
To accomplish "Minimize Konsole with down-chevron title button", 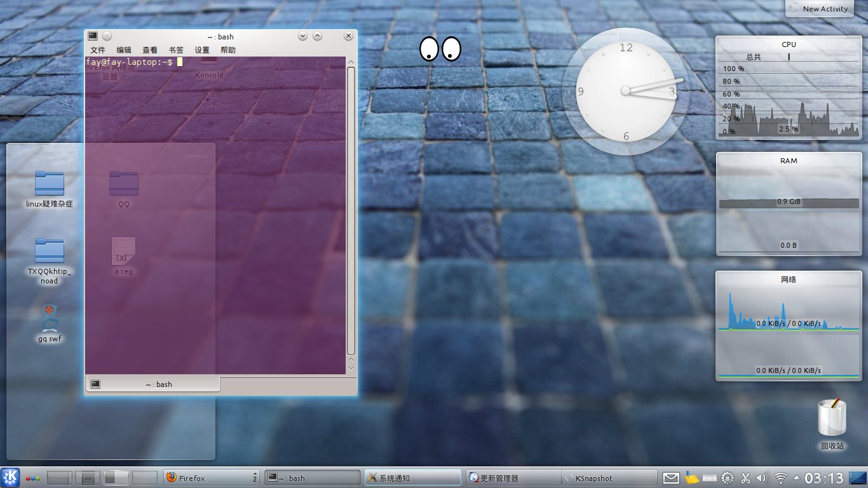I will click(x=302, y=36).
